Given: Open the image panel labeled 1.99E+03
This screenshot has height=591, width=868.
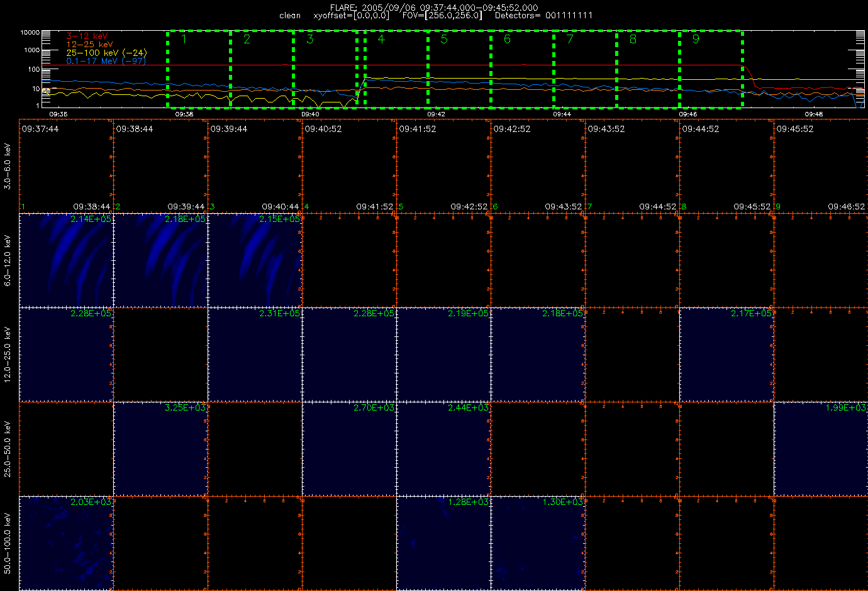Looking at the screenshot, I should click(x=821, y=449).
